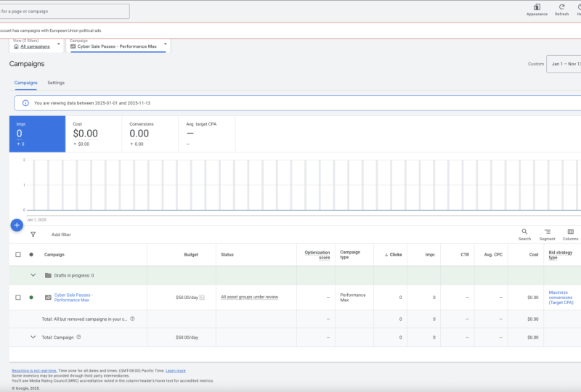
Task: Sort by the Campaign type column header
Action: pyautogui.click(x=350, y=255)
